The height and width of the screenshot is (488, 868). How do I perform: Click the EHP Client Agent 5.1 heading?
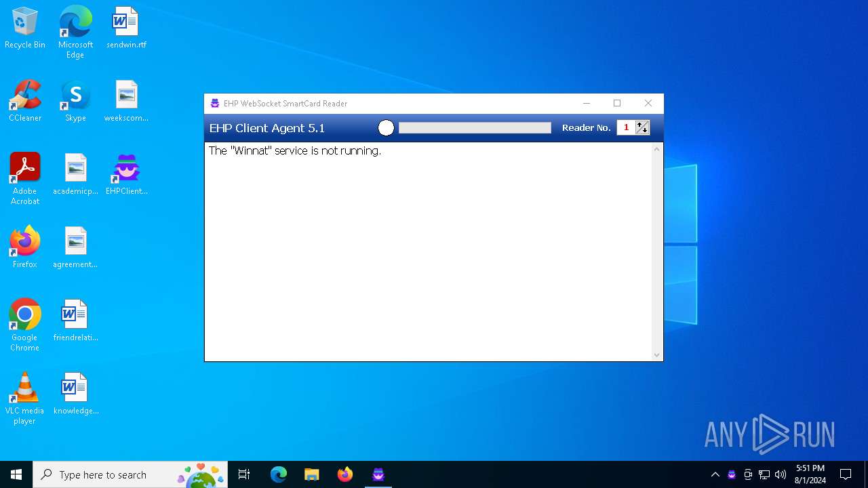point(267,128)
